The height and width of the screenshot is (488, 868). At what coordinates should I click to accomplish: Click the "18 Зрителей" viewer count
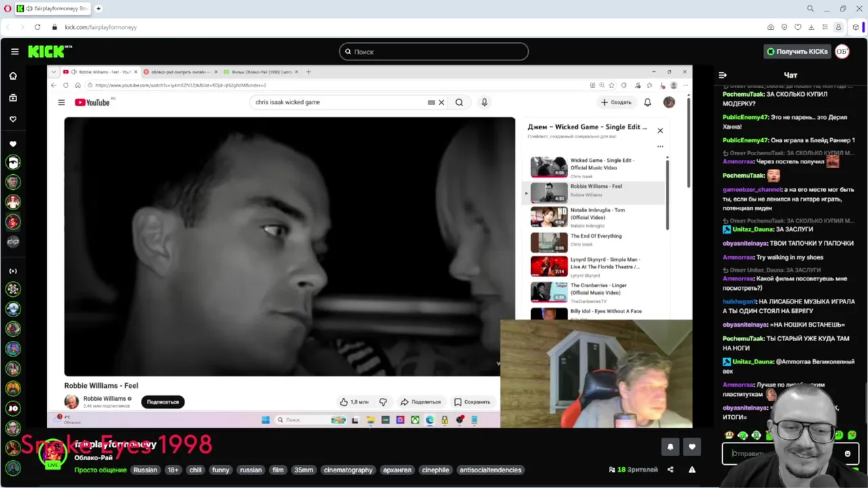[633, 470]
